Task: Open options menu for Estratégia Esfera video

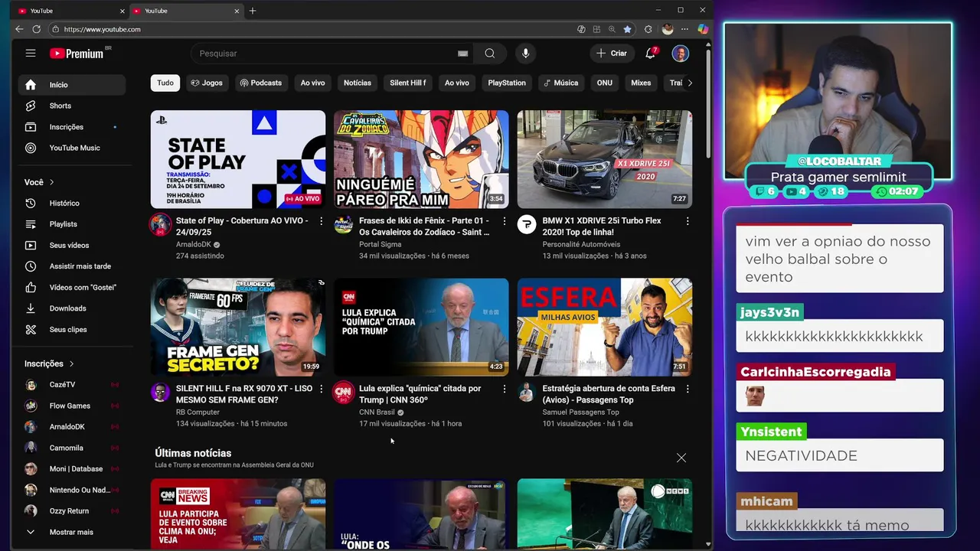Action: click(688, 389)
